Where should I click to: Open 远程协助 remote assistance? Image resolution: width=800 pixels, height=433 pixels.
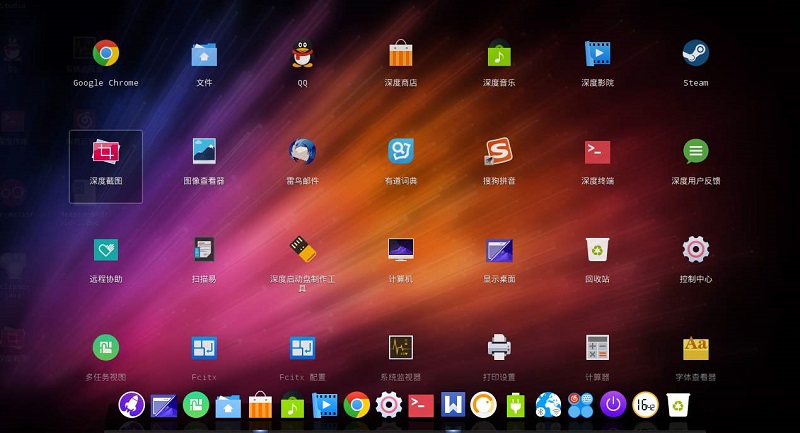106,250
